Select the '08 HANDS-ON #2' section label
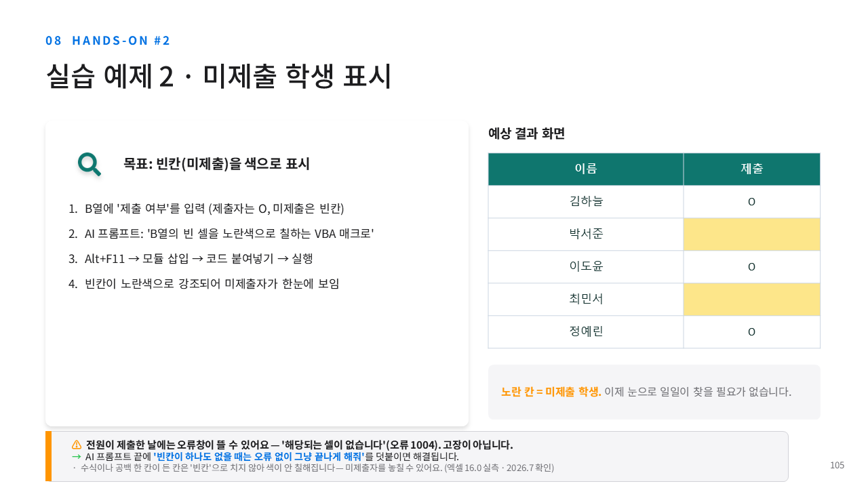 pos(108,40)
